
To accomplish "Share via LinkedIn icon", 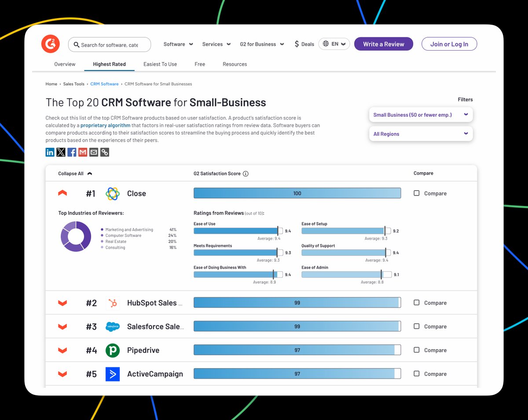I will click(50, 152).
